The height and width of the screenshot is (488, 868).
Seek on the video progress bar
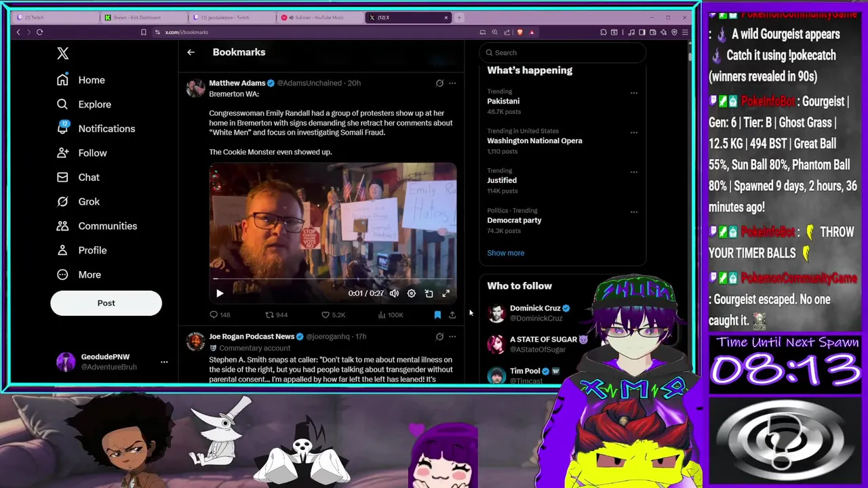pyautogui.click(x=332, y=279)
